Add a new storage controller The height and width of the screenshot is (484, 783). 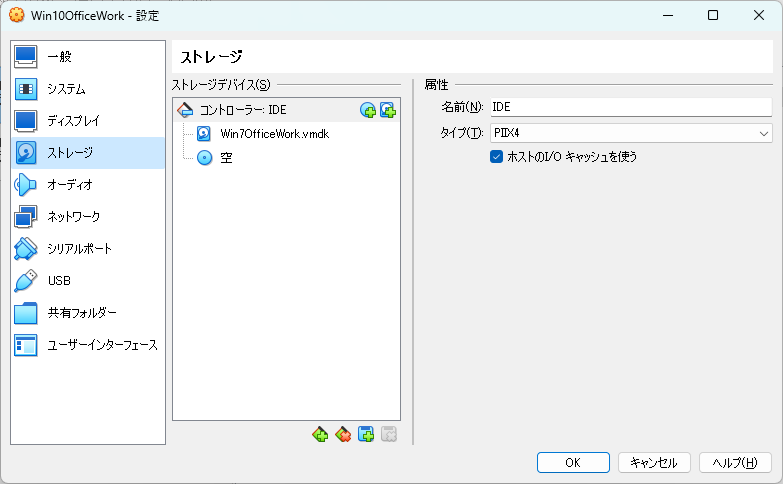click(x=320, y=435)
